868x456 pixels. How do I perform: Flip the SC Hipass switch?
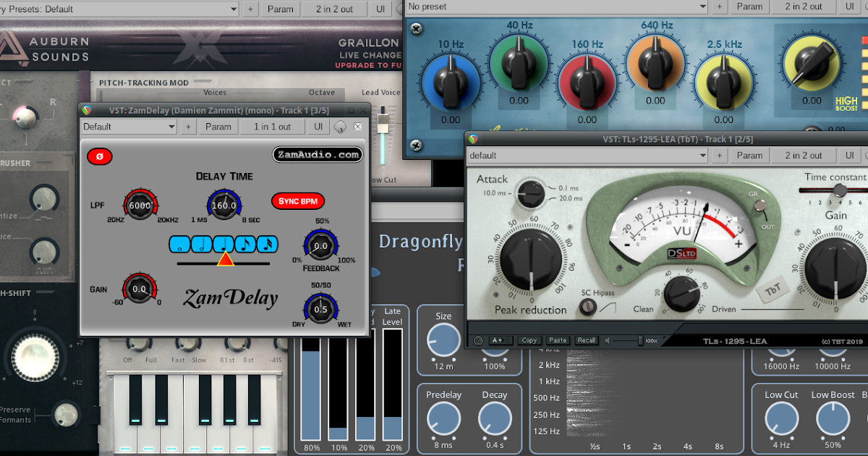point(587,308)
